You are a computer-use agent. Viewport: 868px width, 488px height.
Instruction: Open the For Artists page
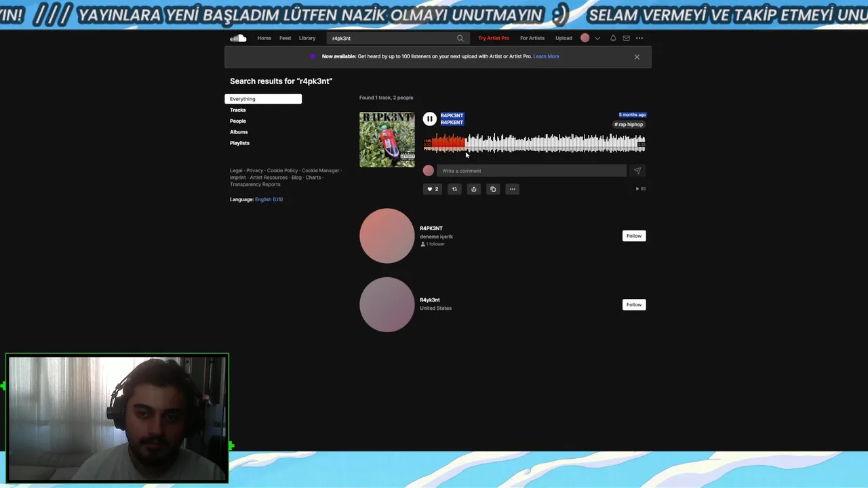point(532,38)
